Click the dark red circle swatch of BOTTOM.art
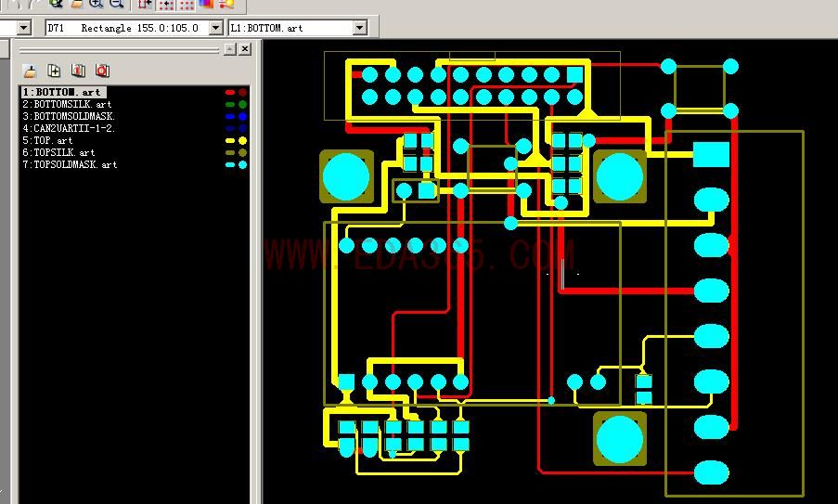Screen dimensions: 838x504 click(x=242, y=93)
